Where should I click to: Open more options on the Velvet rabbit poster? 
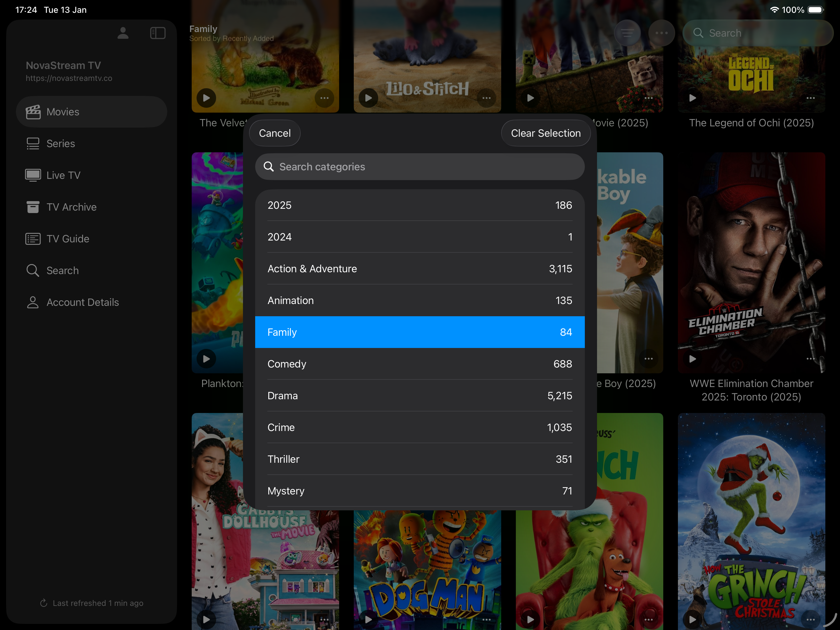[324, 98]
